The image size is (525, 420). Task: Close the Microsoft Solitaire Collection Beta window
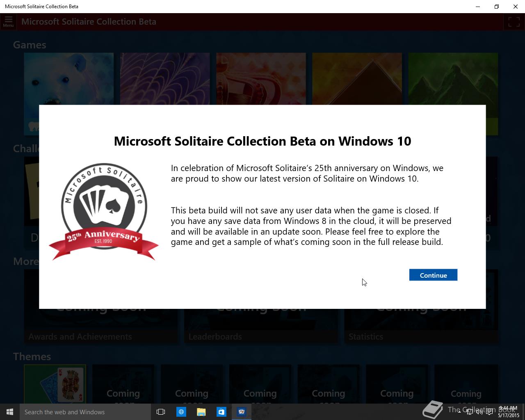516,7
